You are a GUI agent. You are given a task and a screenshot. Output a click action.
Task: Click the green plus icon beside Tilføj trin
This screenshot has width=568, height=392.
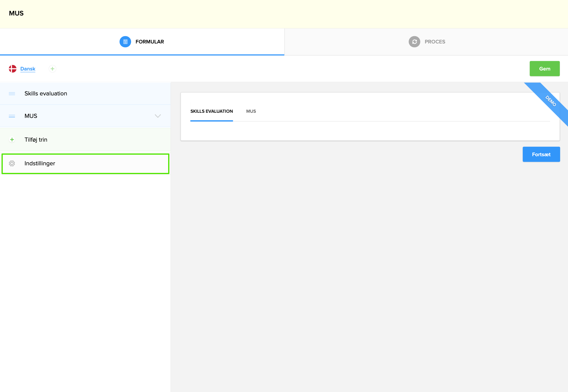pyautogui.click(x=12, y=140)
